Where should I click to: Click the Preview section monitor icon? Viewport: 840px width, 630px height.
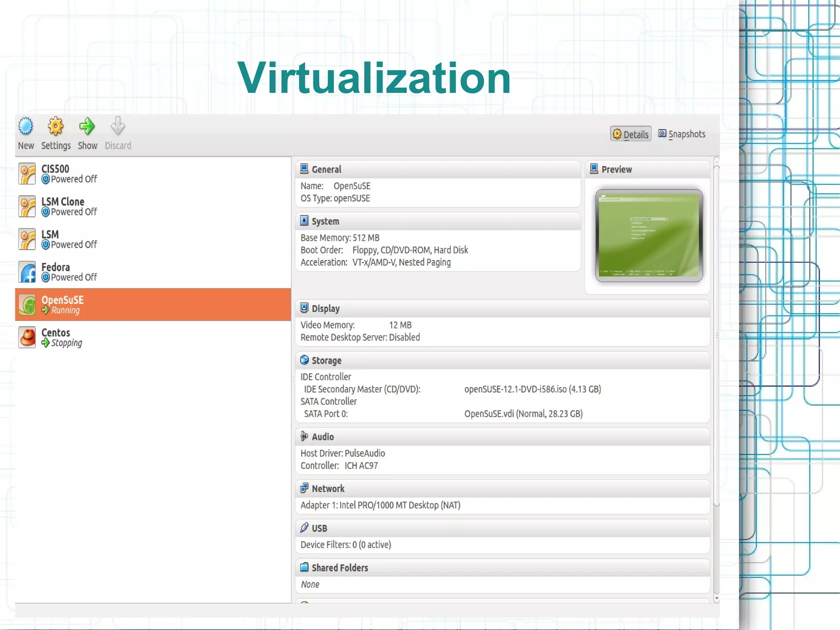[x=593, y=169]
